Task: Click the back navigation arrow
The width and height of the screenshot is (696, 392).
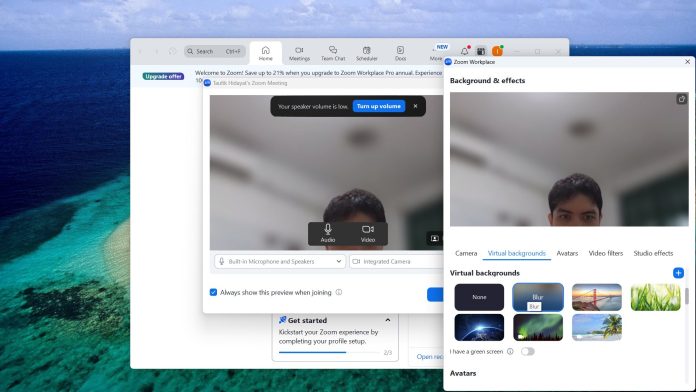Action: coord(140,51)
